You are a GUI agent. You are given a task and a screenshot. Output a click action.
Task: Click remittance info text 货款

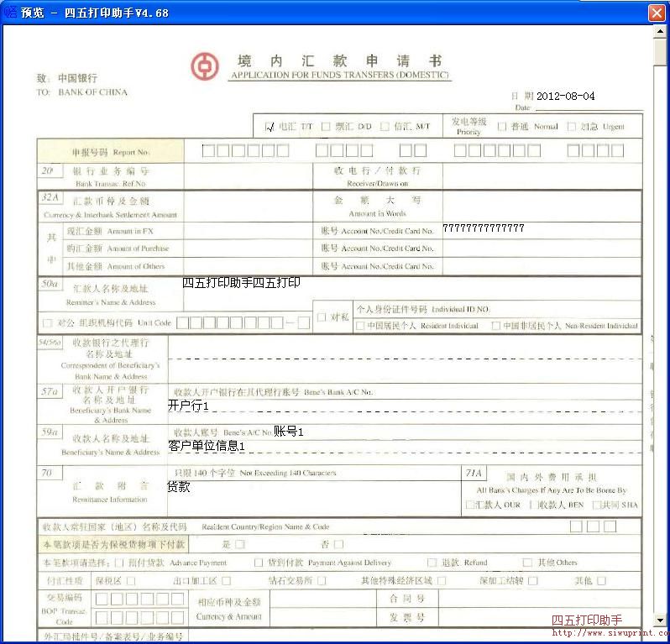[x=178, y=486]
